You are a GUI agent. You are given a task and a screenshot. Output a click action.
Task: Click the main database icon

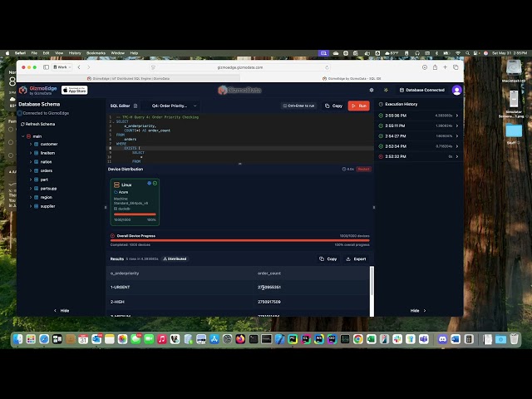tap(29, 136)
